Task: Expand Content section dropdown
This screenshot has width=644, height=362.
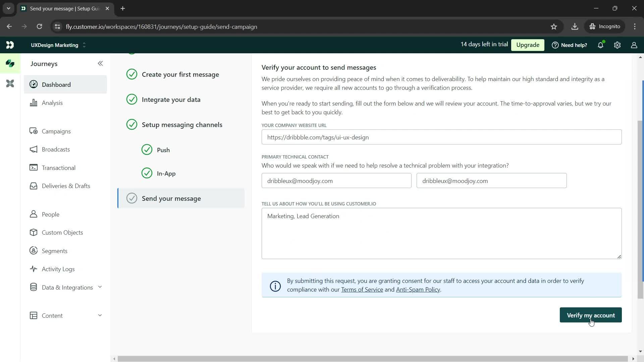Action: (100, 316)
